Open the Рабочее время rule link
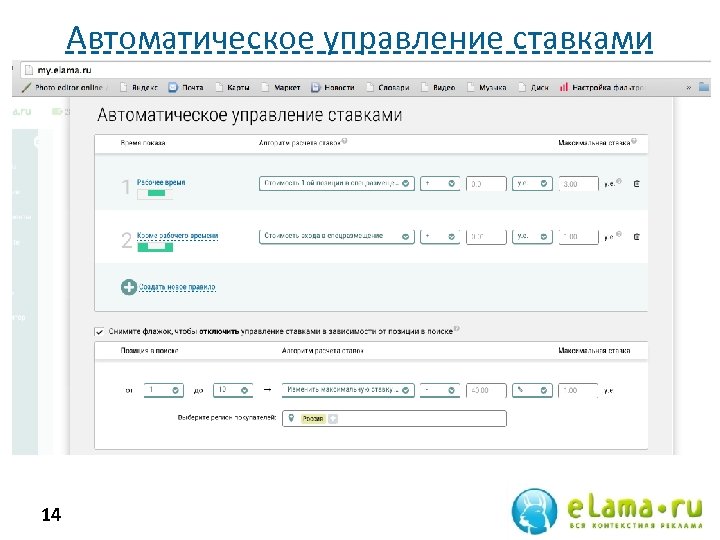 161,182
